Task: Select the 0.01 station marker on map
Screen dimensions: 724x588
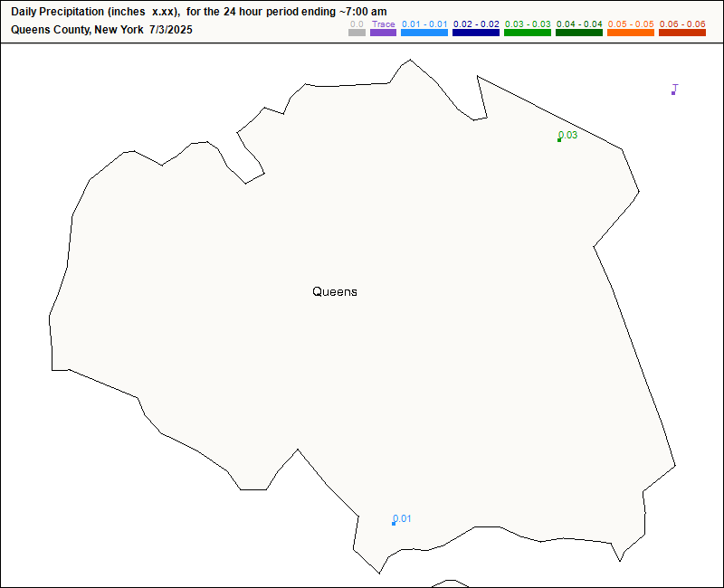Action: 394,524
